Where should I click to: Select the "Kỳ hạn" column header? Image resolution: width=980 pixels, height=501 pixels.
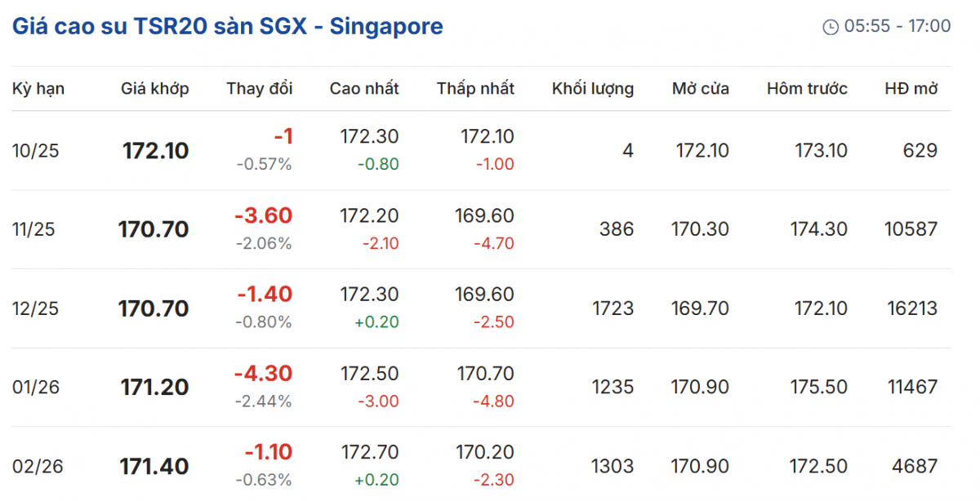pyautogui.click(x=38, y=89)
